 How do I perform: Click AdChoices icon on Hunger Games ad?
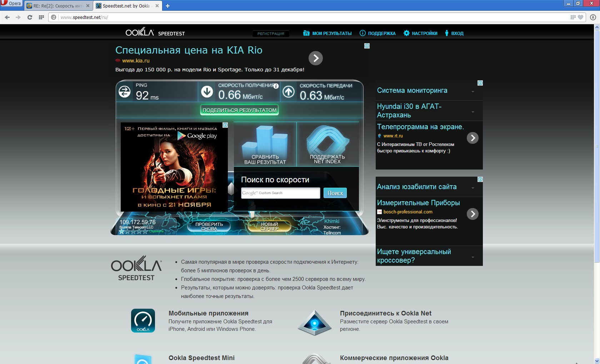tap(225, 125)
